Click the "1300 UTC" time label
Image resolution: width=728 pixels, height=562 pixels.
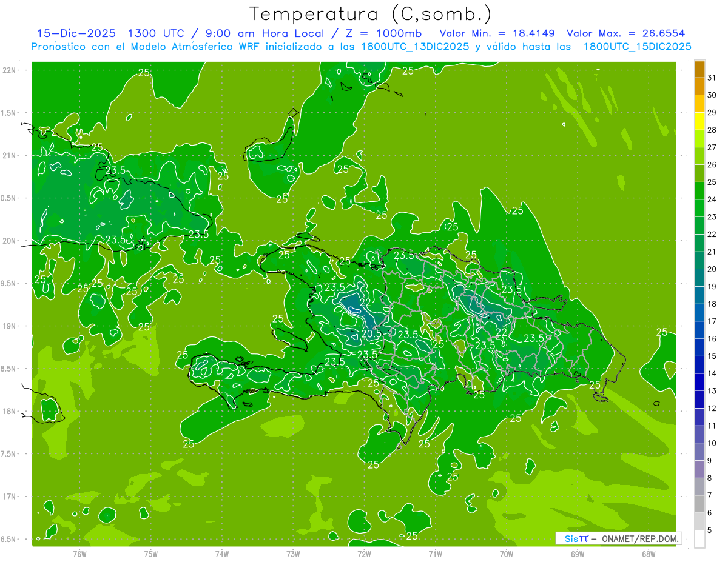(156, 33)
